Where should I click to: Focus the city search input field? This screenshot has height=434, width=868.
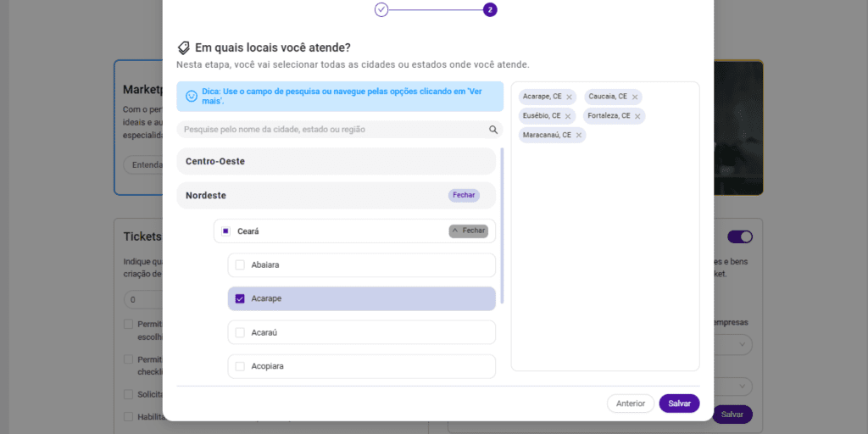coord(331,130)
